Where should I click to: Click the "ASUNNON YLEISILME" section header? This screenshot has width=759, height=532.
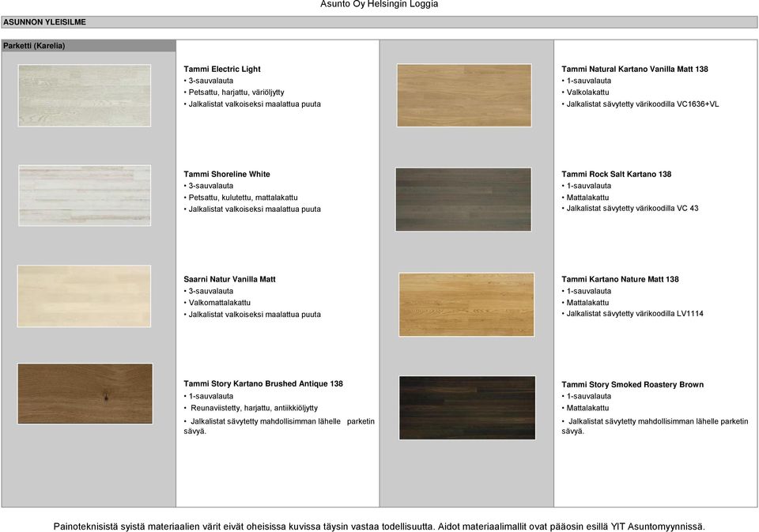pyautogui.click(x=379, y=22)
